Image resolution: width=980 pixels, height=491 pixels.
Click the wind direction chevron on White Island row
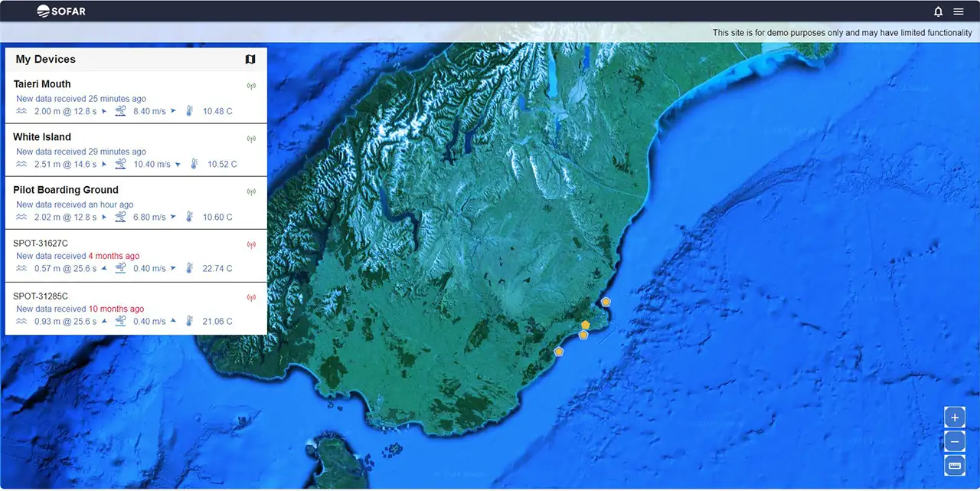178,164
